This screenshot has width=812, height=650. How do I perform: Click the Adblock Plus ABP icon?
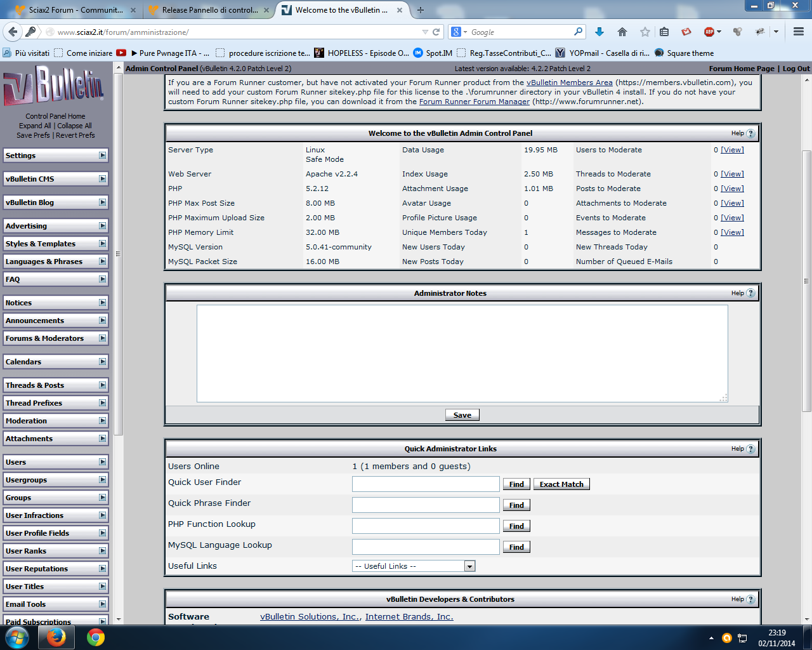pyautogui.click(x=709, y=32)
